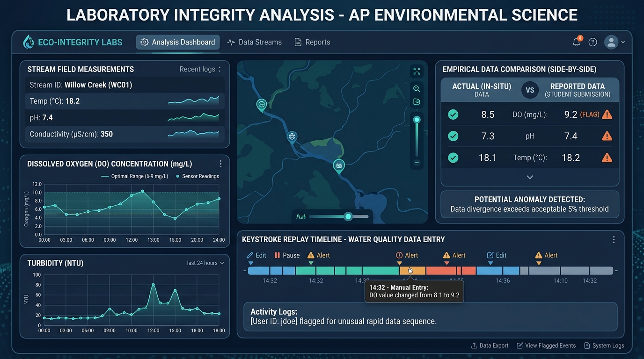Open View Flagged Events
This screenshot has width=644, height=359.
point(546,345)
